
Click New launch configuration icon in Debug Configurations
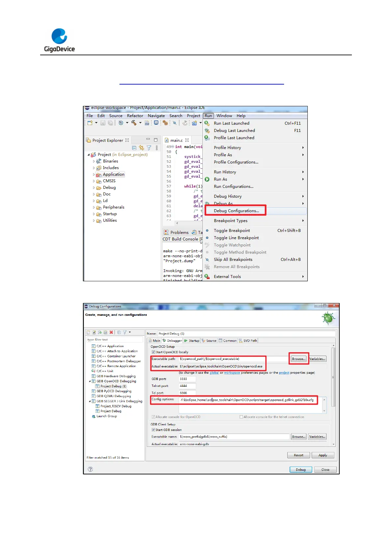click(88, 332)
